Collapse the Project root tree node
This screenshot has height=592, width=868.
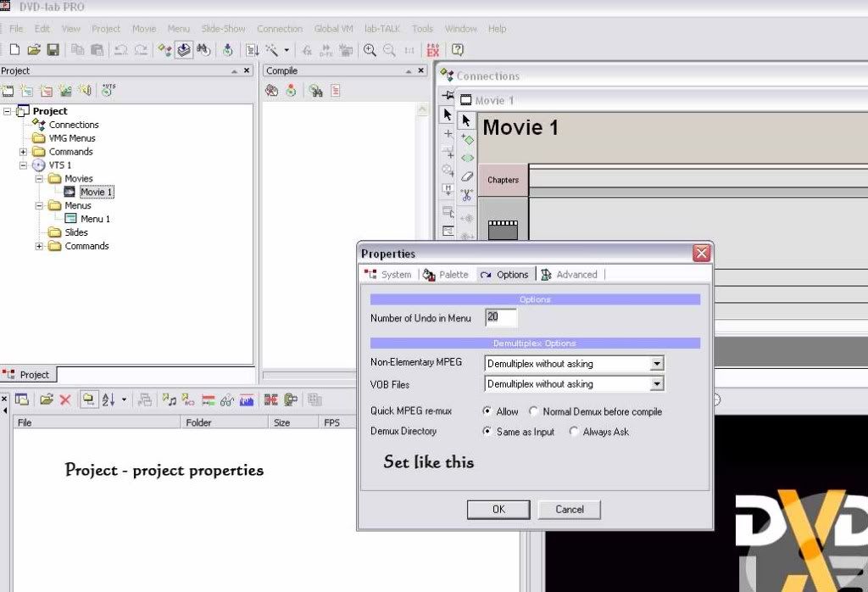tap(7, 111)
